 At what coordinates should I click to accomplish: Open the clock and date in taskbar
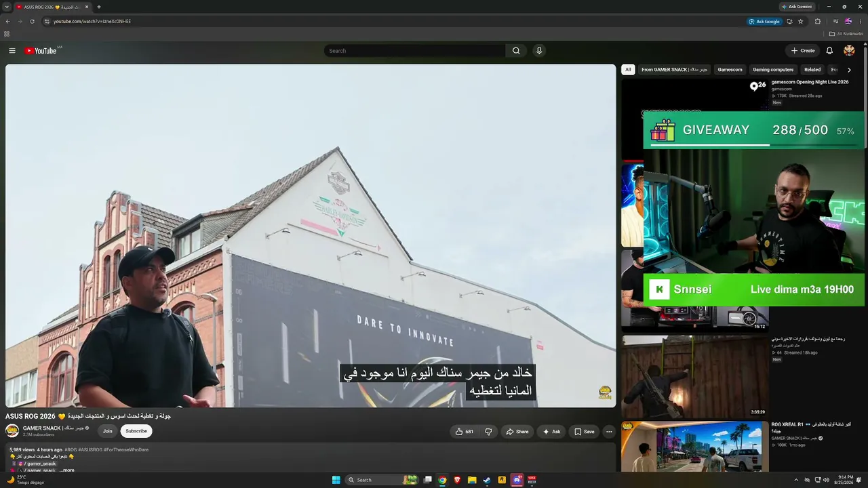pos(844,480)
